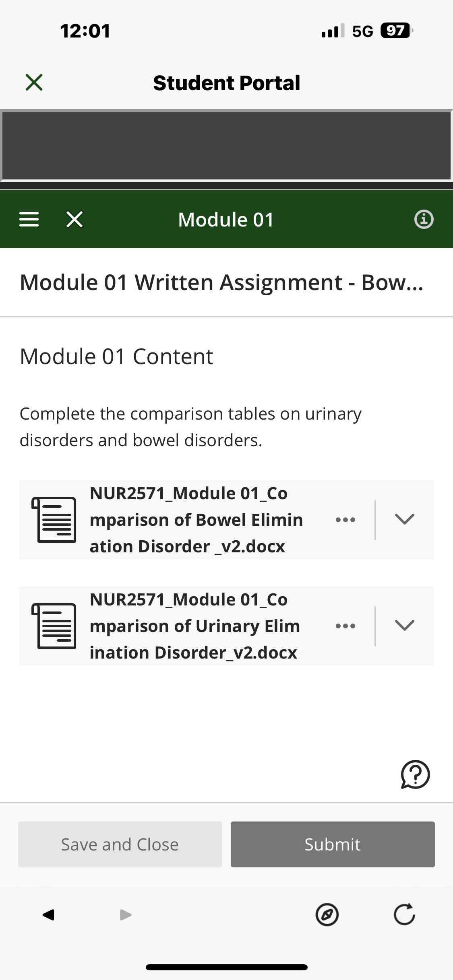The width and height of the screenshot is (453, 980).
Task: Open the help chat bubble icon
Action: coord(415,774)
